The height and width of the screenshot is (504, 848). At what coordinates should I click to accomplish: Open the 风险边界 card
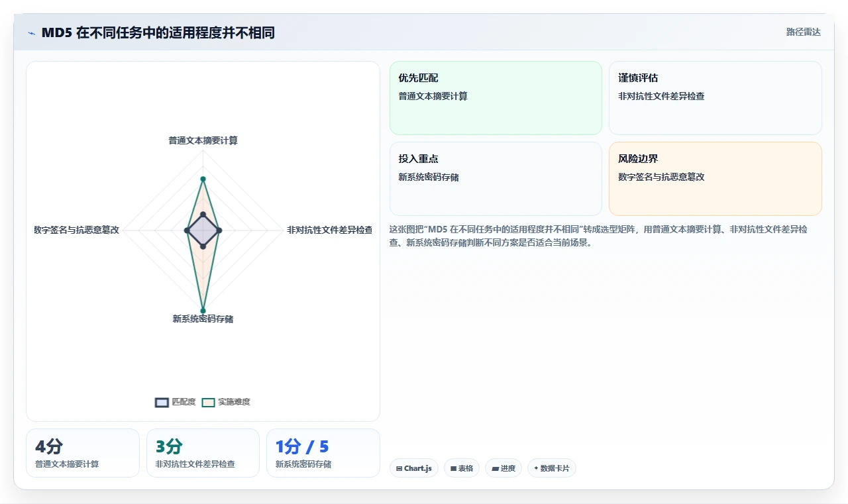pyautogui.click(x=715, y=179)
